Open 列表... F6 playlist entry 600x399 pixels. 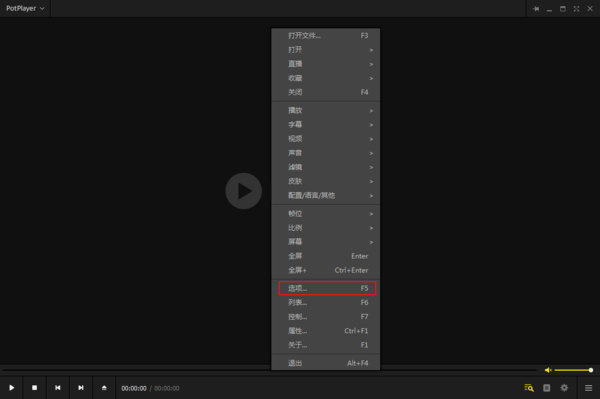point(326,303)
